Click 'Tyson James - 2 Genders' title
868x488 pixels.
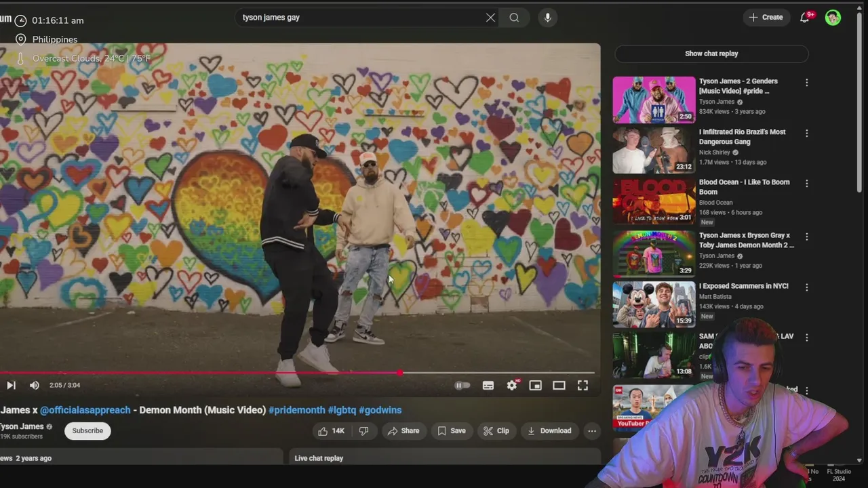tap(738, 86)
